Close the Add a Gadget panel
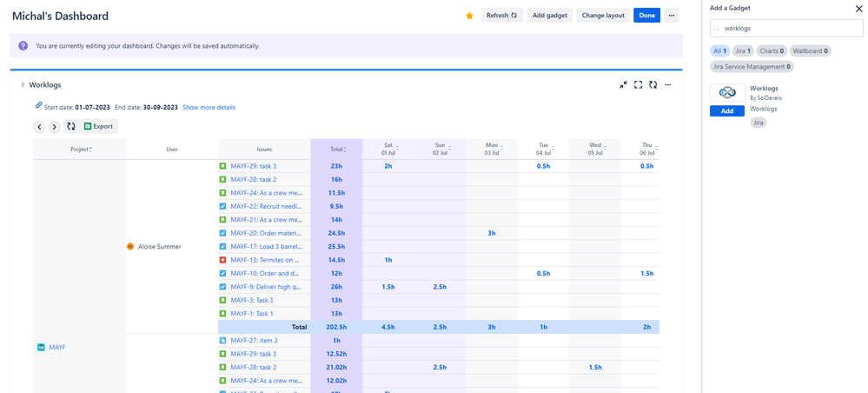The height and width of the screenshot is (393, 868). tap(859, 9)
